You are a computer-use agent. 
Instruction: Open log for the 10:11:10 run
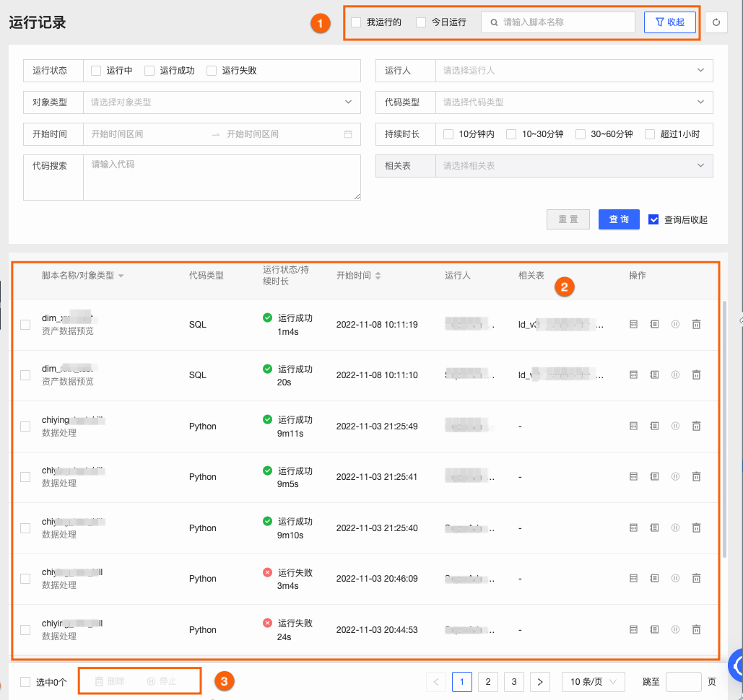click(654, 375)
